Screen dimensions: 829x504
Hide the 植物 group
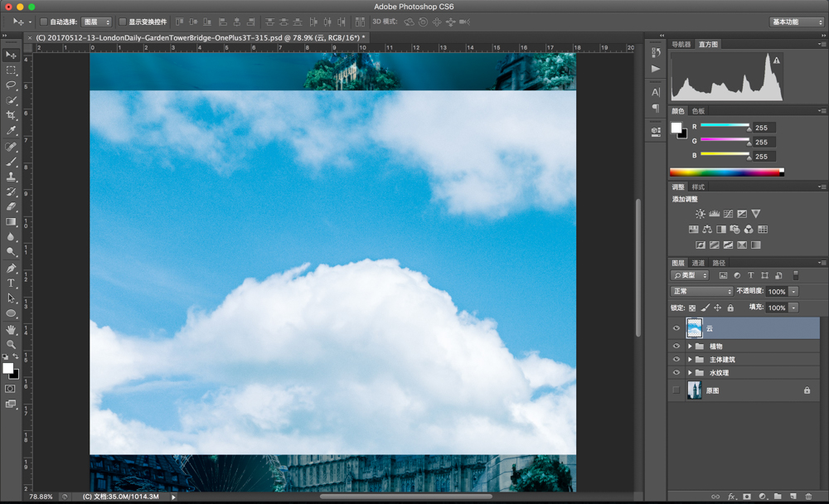click(x=676, y=346)
